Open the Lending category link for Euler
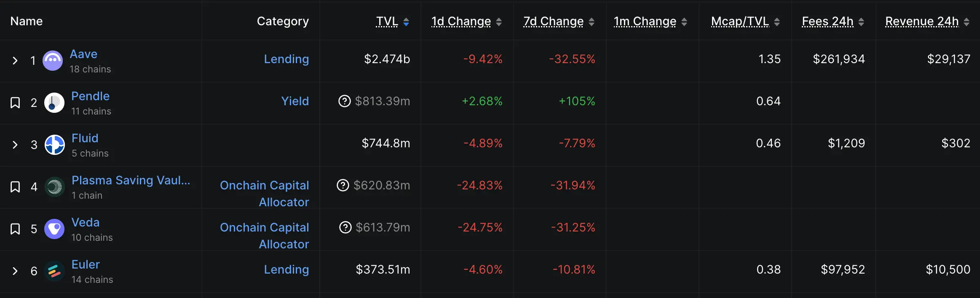The image size is (980, 298). pos(286,269)
